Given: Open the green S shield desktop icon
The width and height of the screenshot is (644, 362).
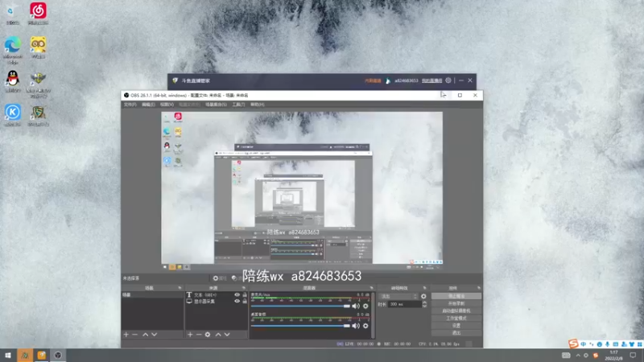Looking at the screenshot, I should tap(38, 115).
